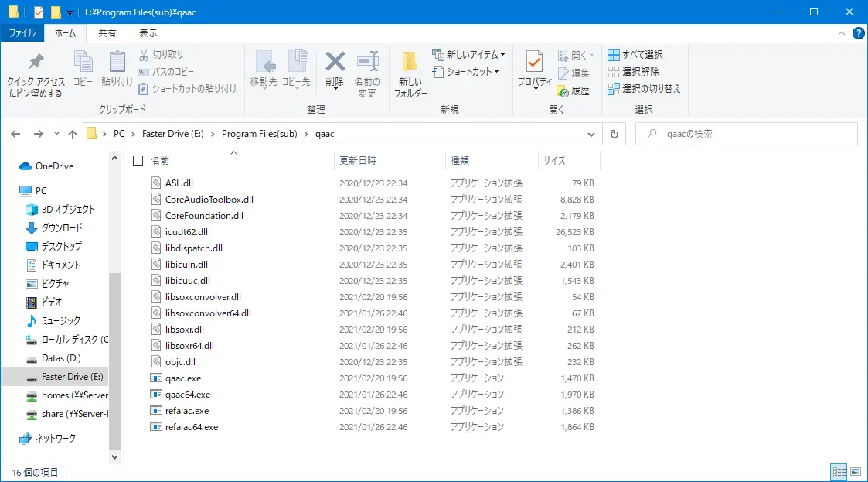Open the Help question mark icon
This screenshot has height=482, width=868.
[x=859, y=33]
